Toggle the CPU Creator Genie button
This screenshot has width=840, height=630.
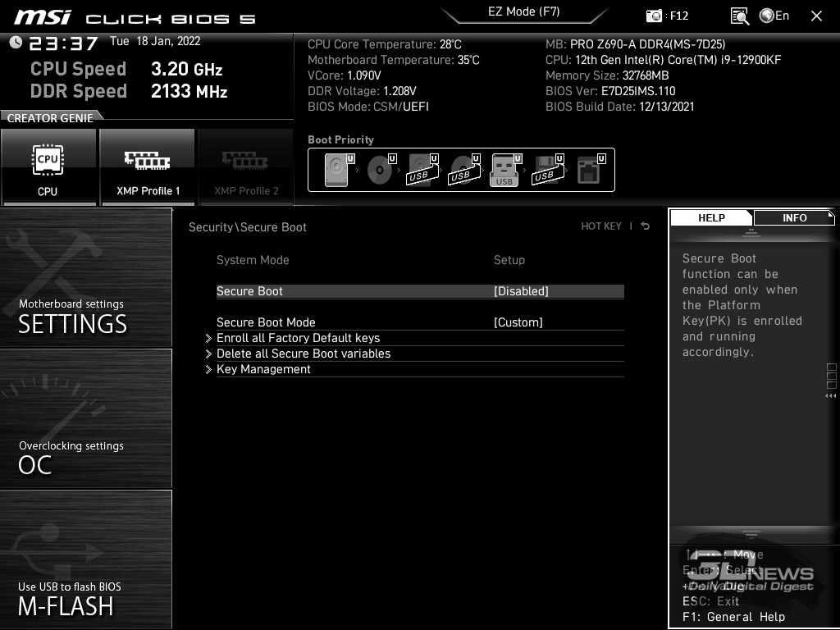tap(48, 167)
